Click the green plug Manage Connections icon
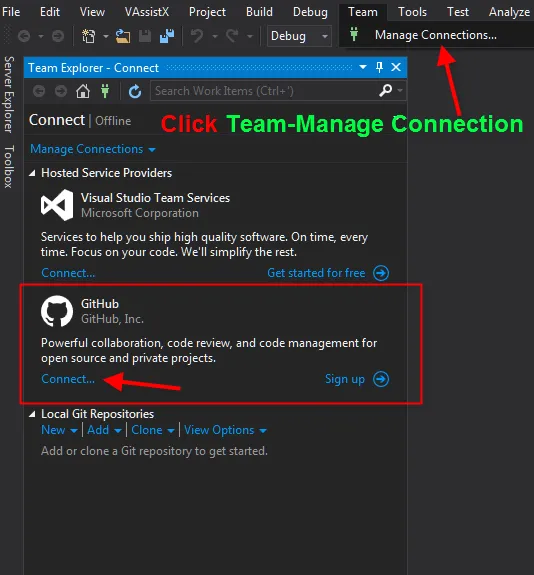This screenshot has height=575, width=534. coord(105,91)
